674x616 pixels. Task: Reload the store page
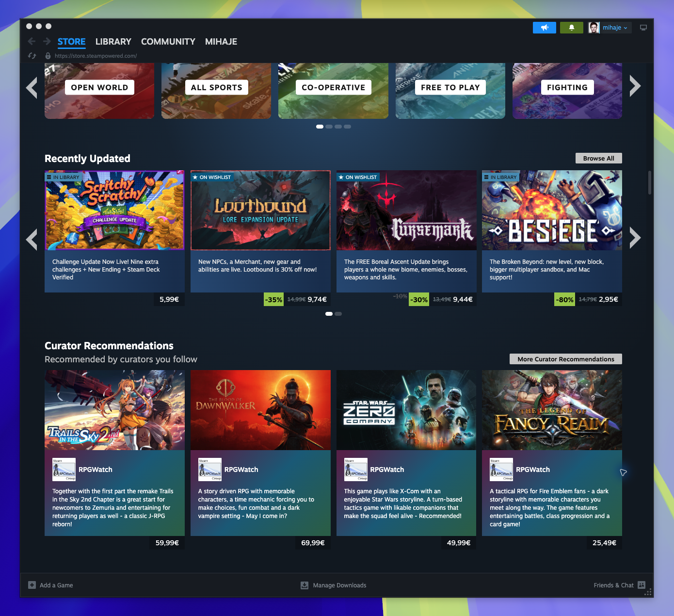[x=32, y=56]
